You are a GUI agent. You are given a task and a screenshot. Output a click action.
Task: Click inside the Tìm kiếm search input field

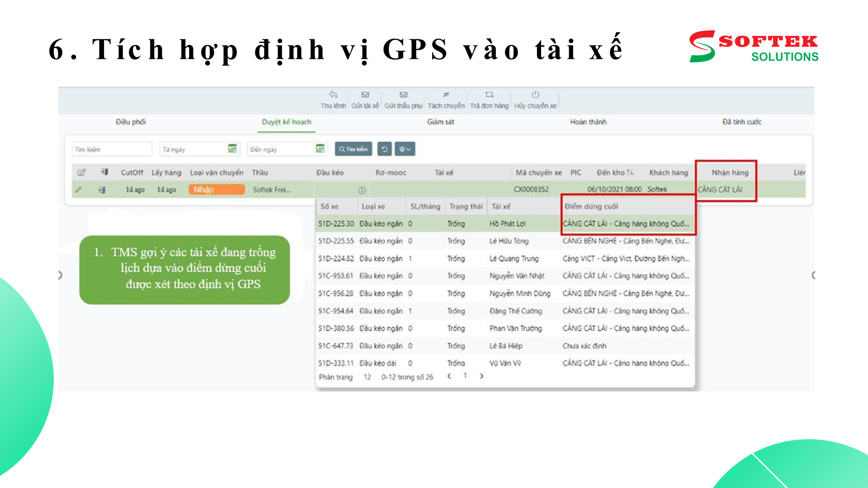coord(112,149)
